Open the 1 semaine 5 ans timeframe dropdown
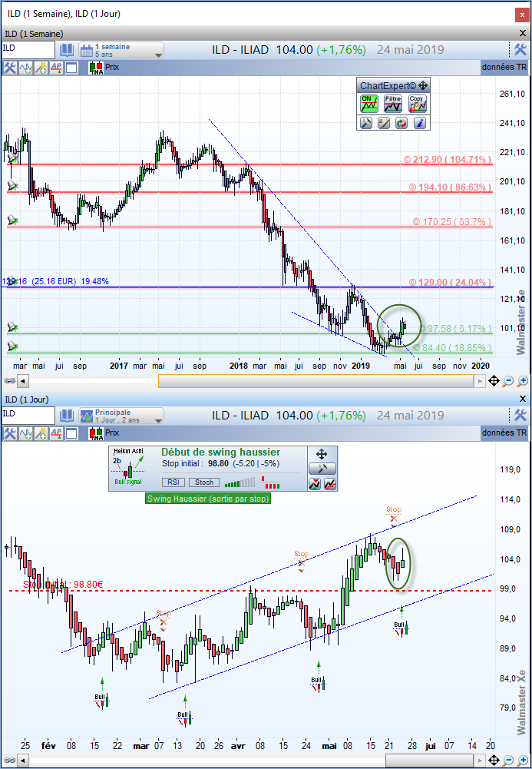Viewport: 532px width, 769px height. (121, 50)
